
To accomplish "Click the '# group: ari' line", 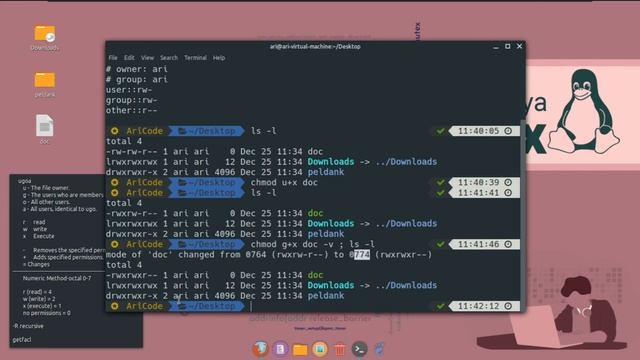I will [x=137, y=80].
